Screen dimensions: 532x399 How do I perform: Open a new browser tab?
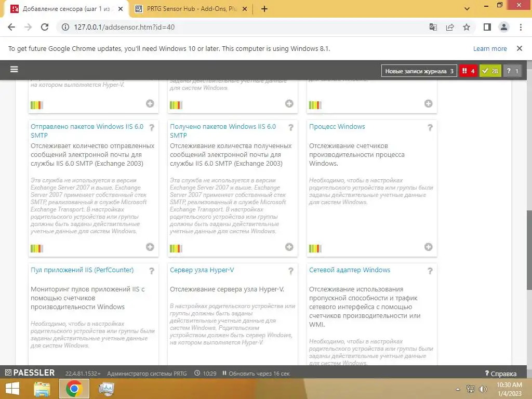tap(264, 9)
